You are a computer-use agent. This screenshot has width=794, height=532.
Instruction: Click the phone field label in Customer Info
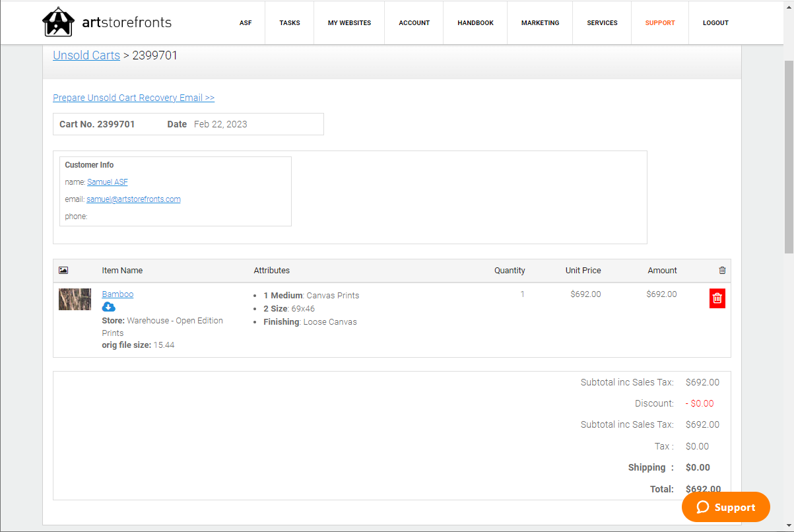tap(76, 216)
